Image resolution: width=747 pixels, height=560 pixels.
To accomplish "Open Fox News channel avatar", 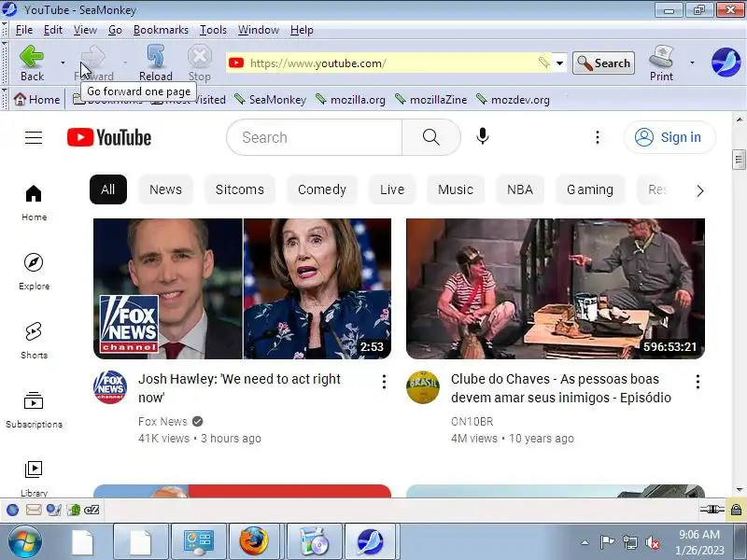I will [110, 387].
